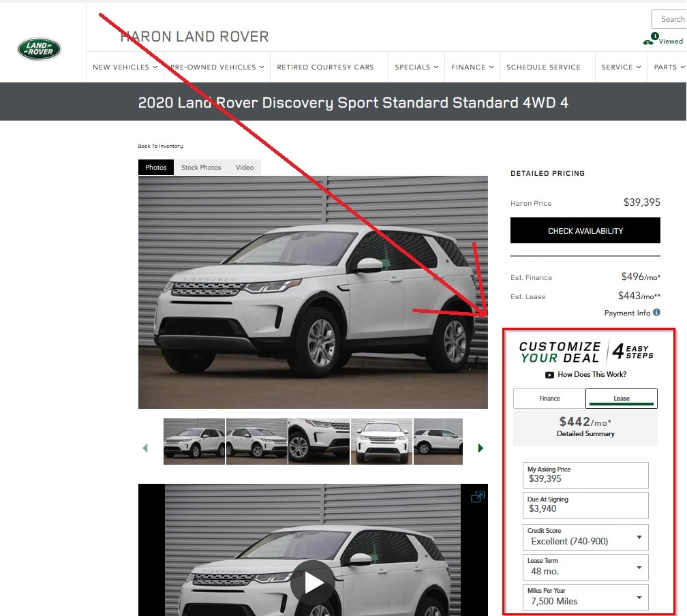Click the Search field
The width and height of the screenshot is (687, 616).
click(669, 19)
